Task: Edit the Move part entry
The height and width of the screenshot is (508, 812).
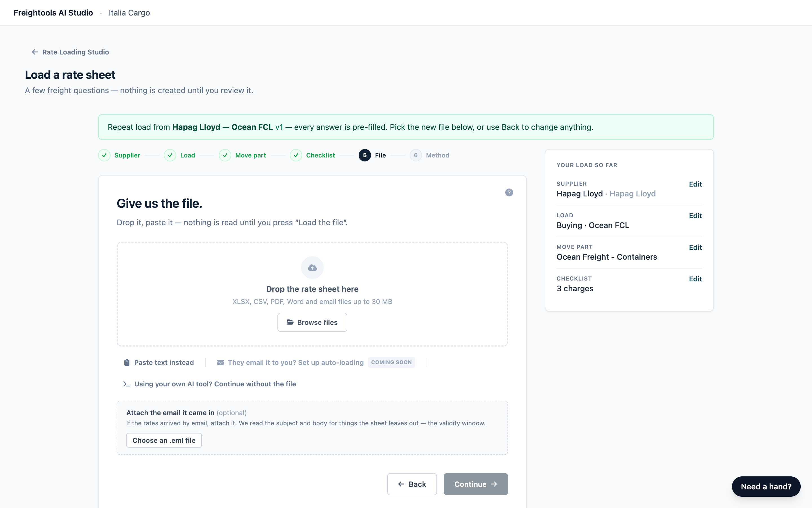Action: pyautogui.click(x=695, y=247)
